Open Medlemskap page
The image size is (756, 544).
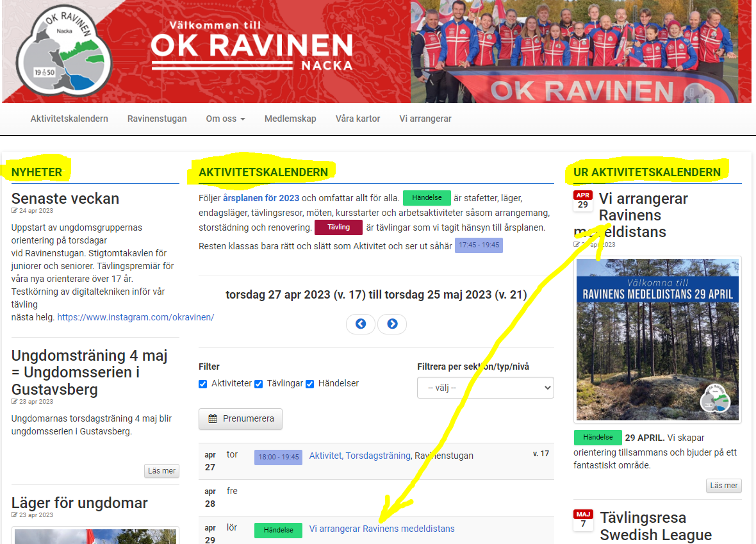pyautogui.click(x=290, y=119)
